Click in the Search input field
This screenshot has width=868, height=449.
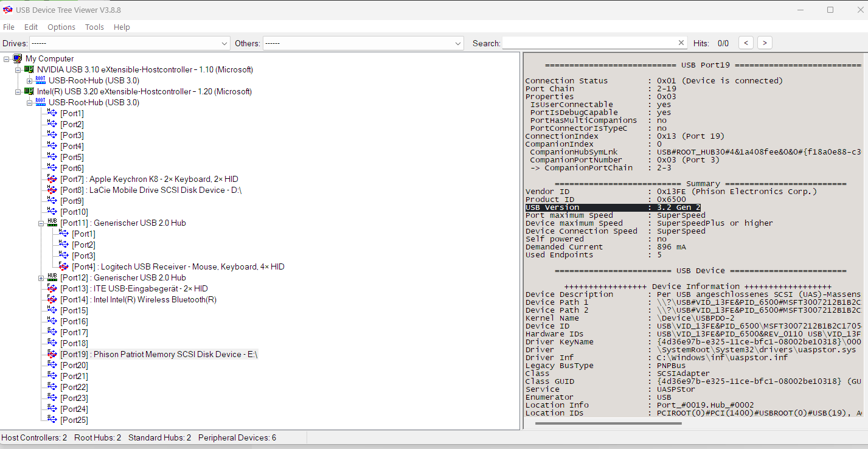pyautogui.click(x=589, y=43)
